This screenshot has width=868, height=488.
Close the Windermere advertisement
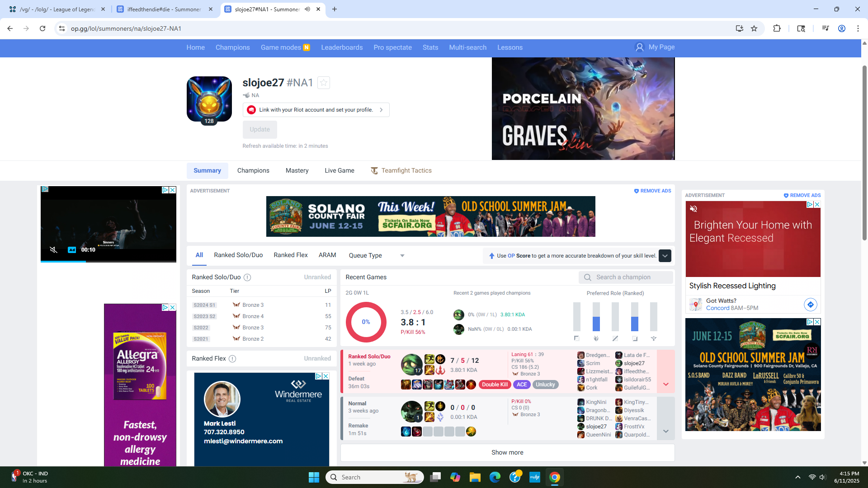pyautogui.click(x=325, y=376)
